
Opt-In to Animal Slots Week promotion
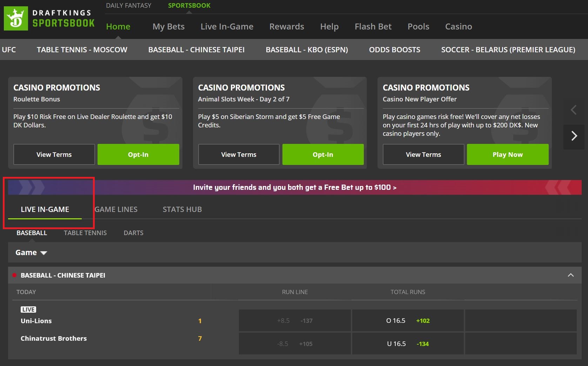pyautogui.click(x=323, y=154)
